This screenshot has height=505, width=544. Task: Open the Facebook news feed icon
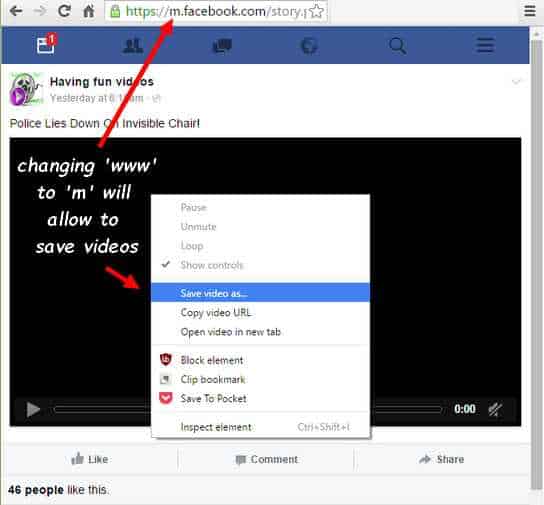(45, 45)
